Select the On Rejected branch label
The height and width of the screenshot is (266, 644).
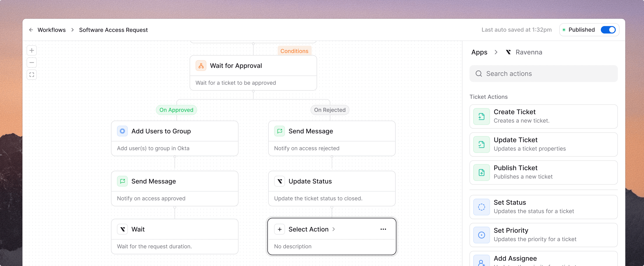coord(329,110)
